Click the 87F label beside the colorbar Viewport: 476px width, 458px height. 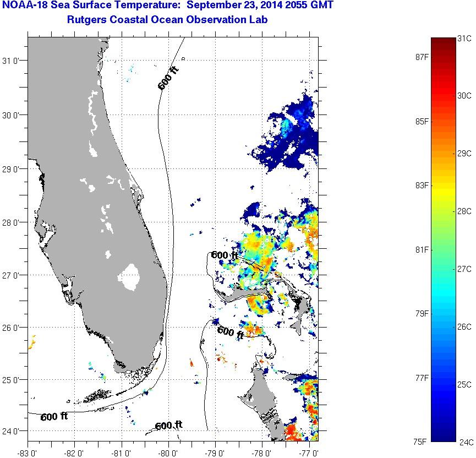[423, 57]
